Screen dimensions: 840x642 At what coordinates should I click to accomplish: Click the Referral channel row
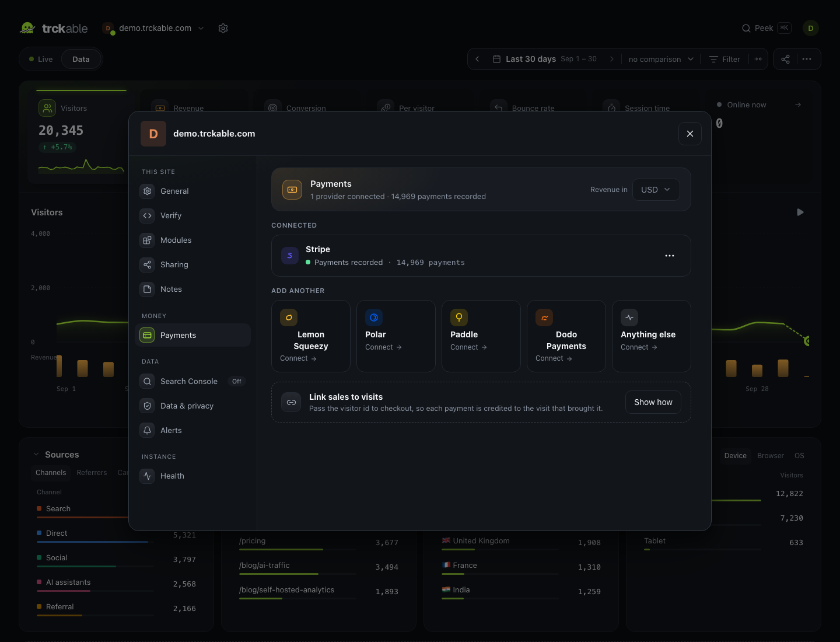[117, 608]
